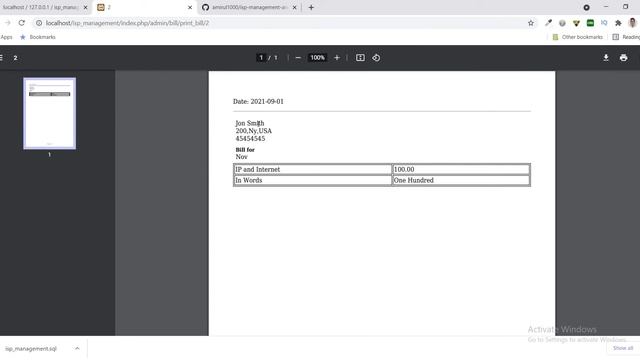Screen dimensions: 640x360
Task: Click the Date: 2021-09-01 text
Action: coord(258,101)
